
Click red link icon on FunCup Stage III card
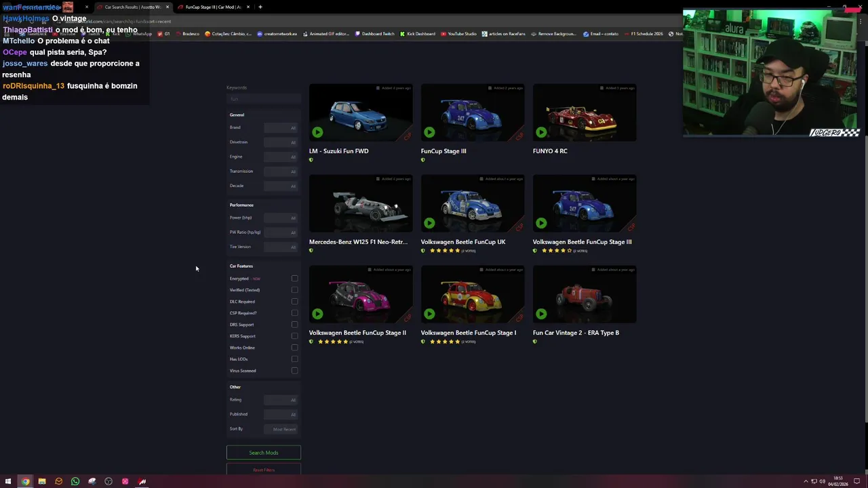coord(519,136)
